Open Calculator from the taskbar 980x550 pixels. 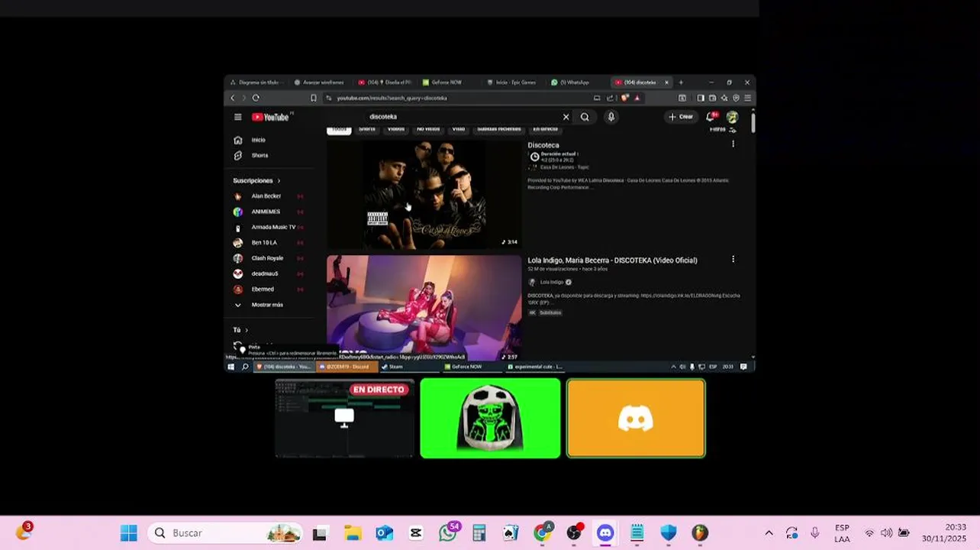coord(479,532)
